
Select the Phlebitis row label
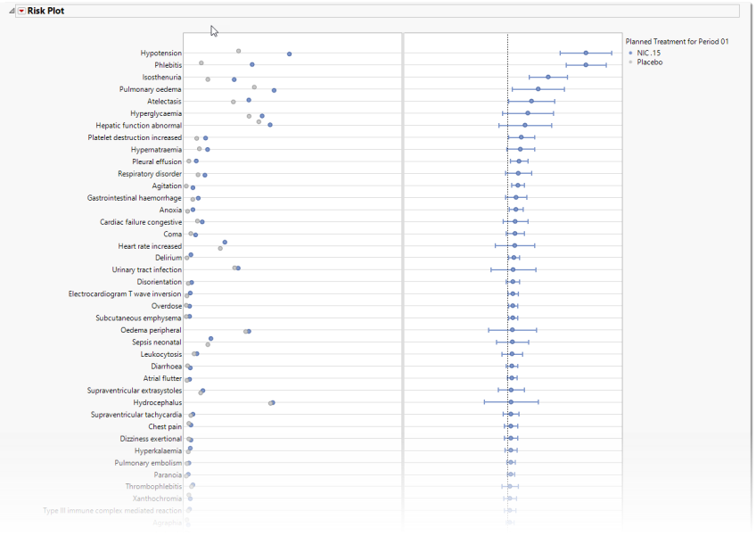(x=168, y=65)
